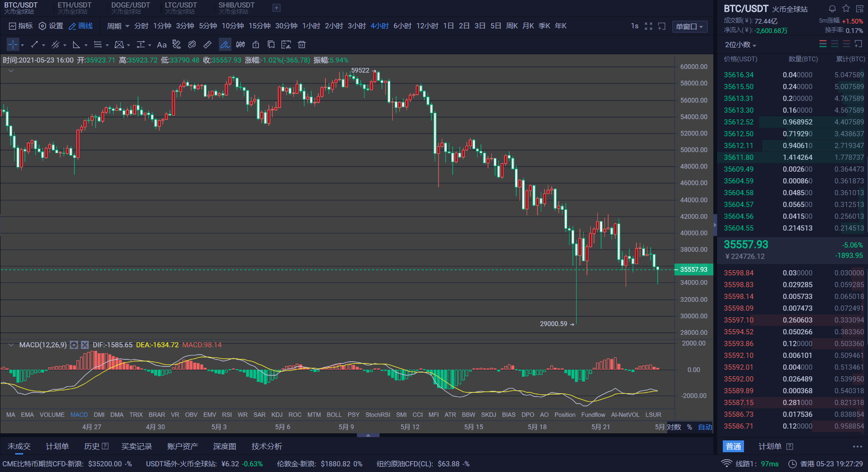Expand the 2位小数 decimal precision dropdown
This screenshot has width=868, height=472.
(x=740, y=45)
